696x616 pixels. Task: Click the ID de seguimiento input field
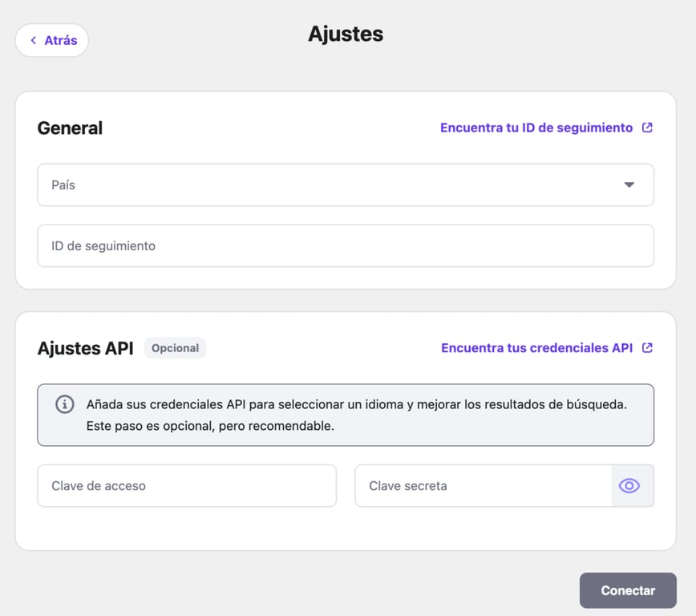(x=345, y=245)
